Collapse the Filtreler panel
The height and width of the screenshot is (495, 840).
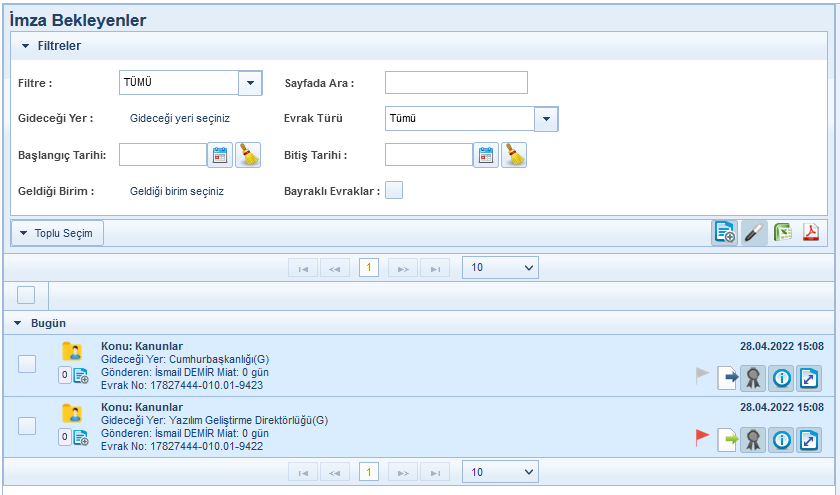click(x=26, y=46)
